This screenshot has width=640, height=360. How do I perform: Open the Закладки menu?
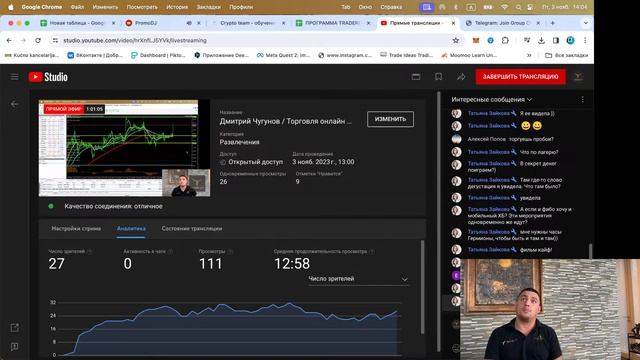pyautogui.click(x=209, y=7)
